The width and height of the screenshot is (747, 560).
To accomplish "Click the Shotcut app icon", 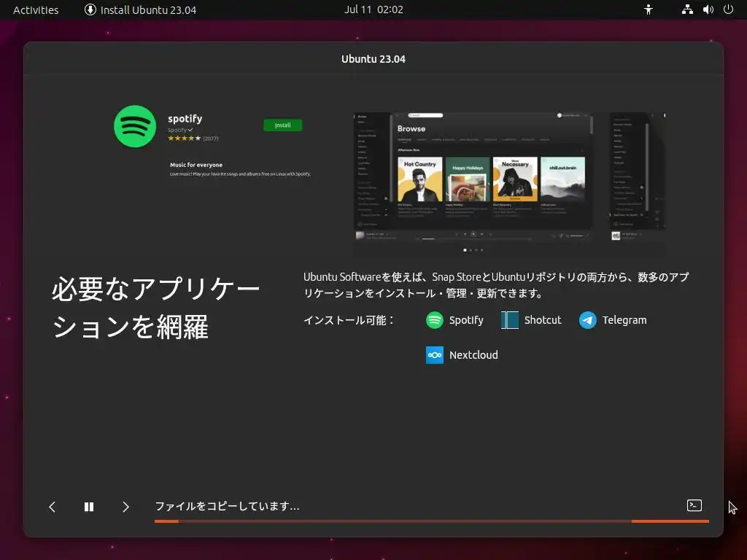I will tap(509, 320).
